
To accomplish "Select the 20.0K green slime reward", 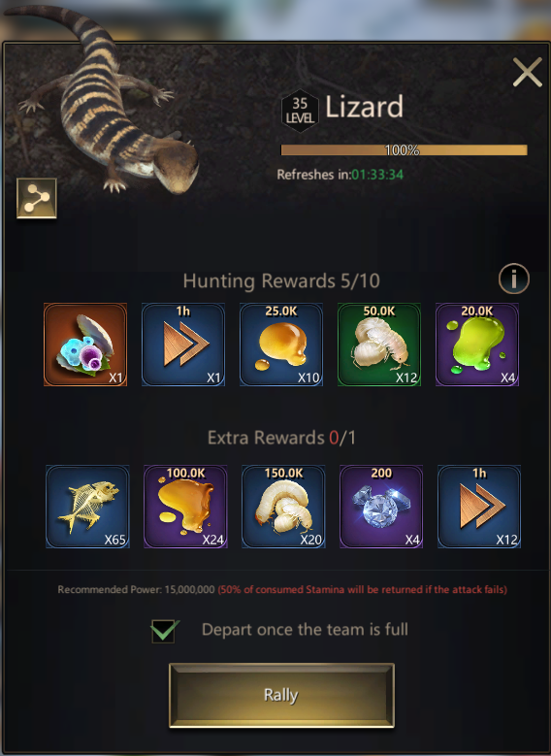I will pos(477,345).
